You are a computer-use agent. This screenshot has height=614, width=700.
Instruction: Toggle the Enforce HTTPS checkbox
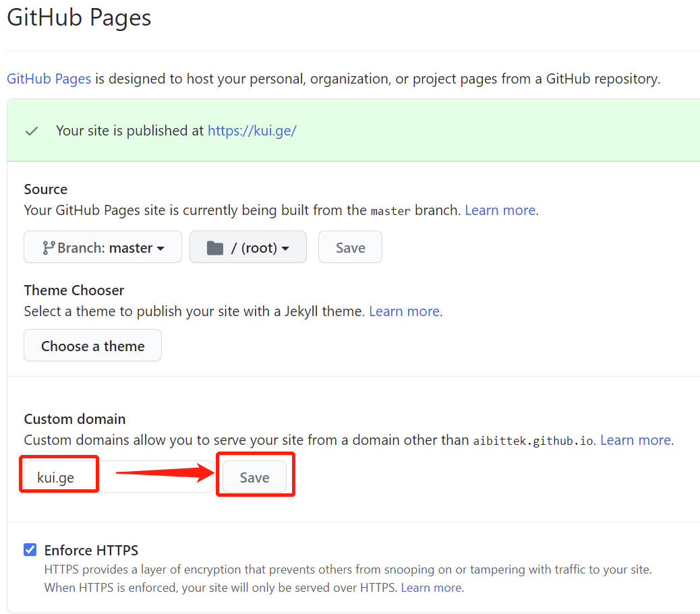[x=30, y=550]
